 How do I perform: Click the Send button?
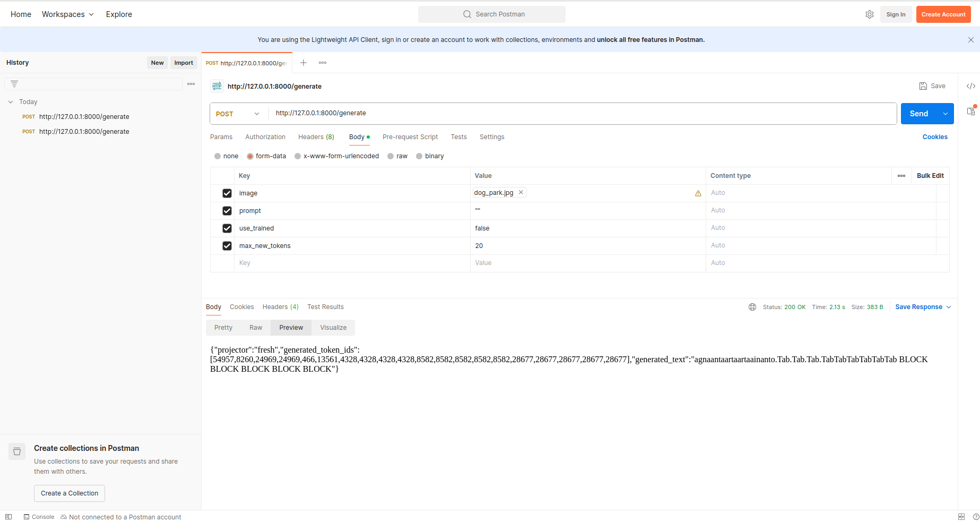click(919, 114)
